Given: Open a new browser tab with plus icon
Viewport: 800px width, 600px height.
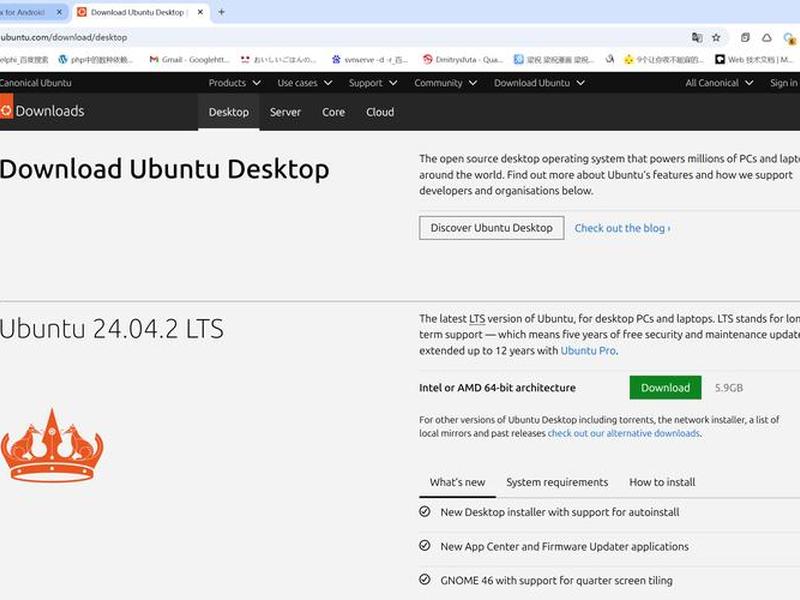Looking at the screenshot, I should (x=221, y=12).
